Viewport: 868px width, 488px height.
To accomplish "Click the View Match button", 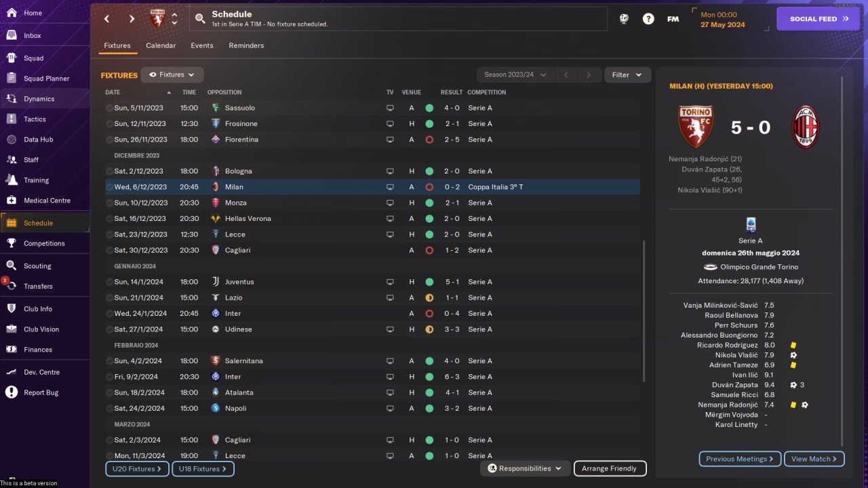I will [x=814, y=459].
